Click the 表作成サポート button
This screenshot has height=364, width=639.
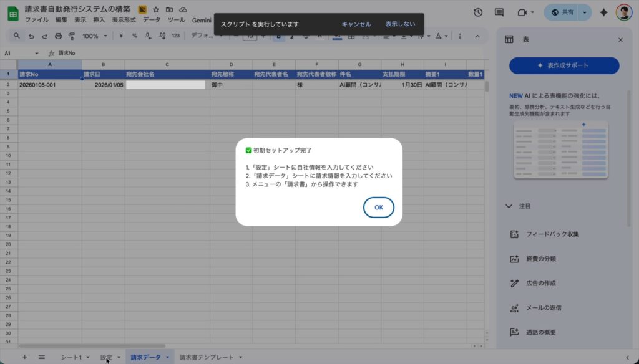[564, 65]
